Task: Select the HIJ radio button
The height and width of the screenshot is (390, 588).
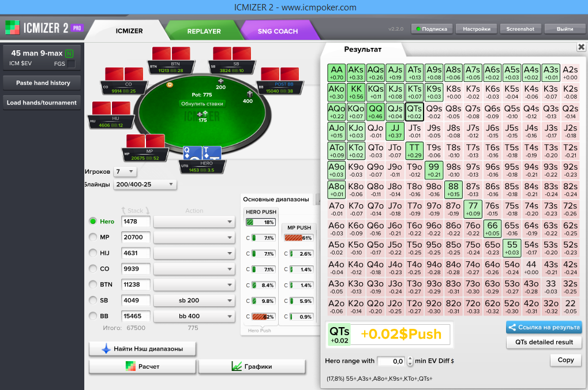Action: pos(93,253)
